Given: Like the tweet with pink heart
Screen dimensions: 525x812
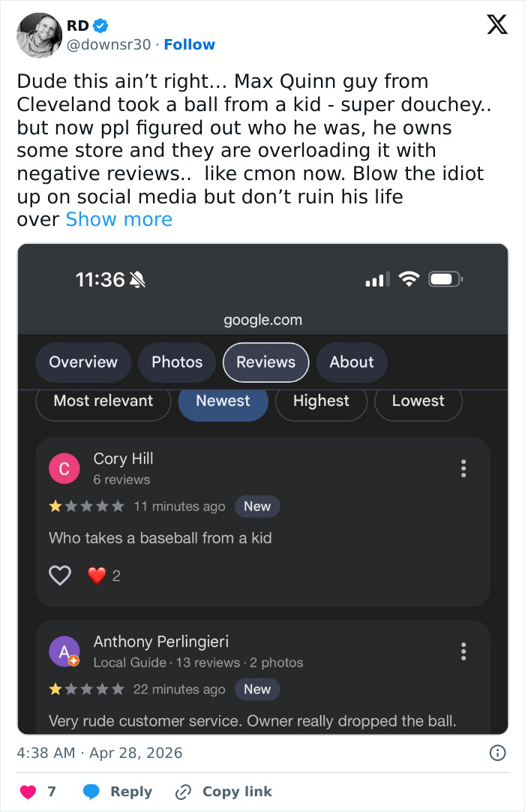Looking at the screenshot, I should 28,792.
